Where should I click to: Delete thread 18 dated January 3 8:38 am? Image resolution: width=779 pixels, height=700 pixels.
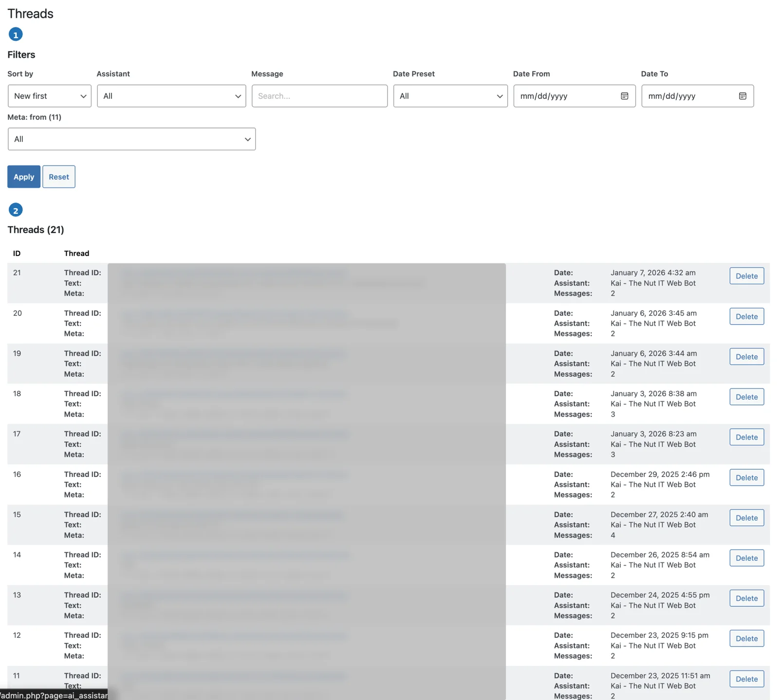pos(746,397)
